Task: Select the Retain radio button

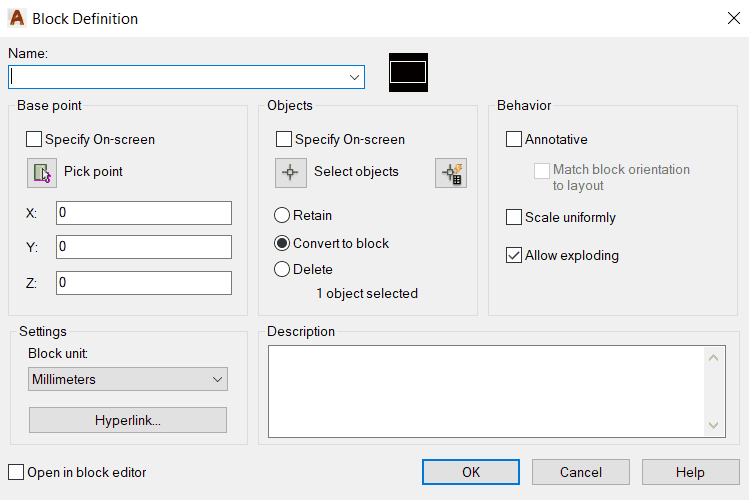Action: (x=282, y=215)
